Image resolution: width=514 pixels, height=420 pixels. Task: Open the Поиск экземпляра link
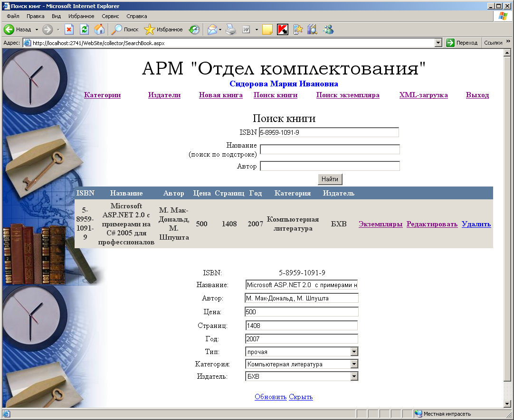point(348,95)
